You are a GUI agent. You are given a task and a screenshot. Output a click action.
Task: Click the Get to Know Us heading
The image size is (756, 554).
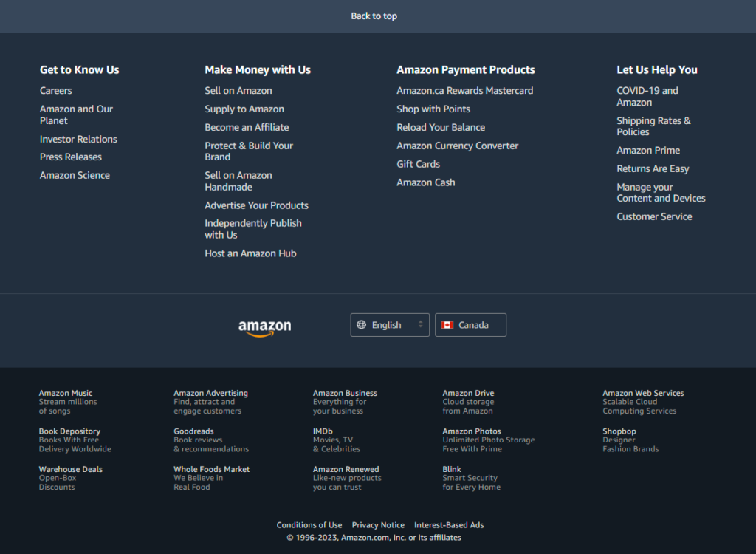pyautogui.click(x=80, y=70)
